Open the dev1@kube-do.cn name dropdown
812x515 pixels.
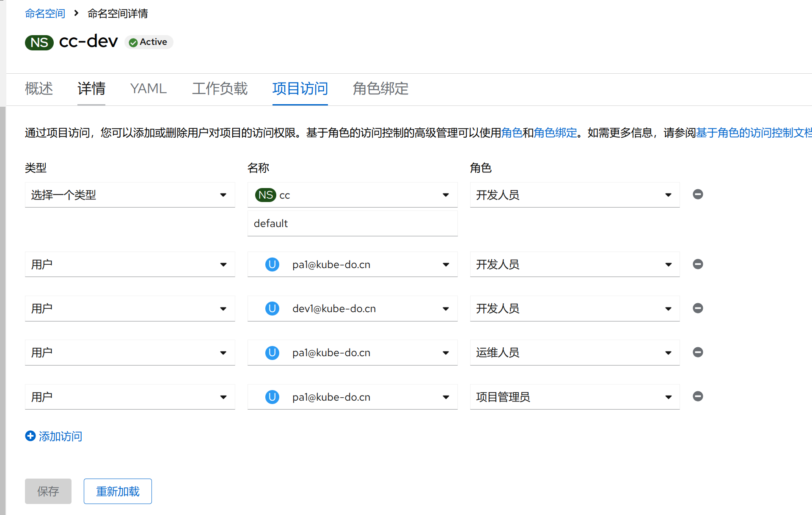352,309
